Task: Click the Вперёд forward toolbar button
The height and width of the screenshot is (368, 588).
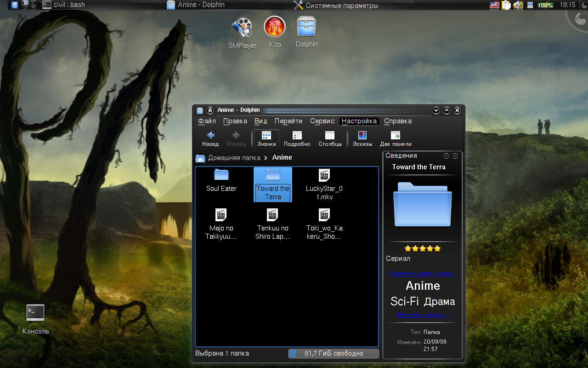Action: pos(236,138)
